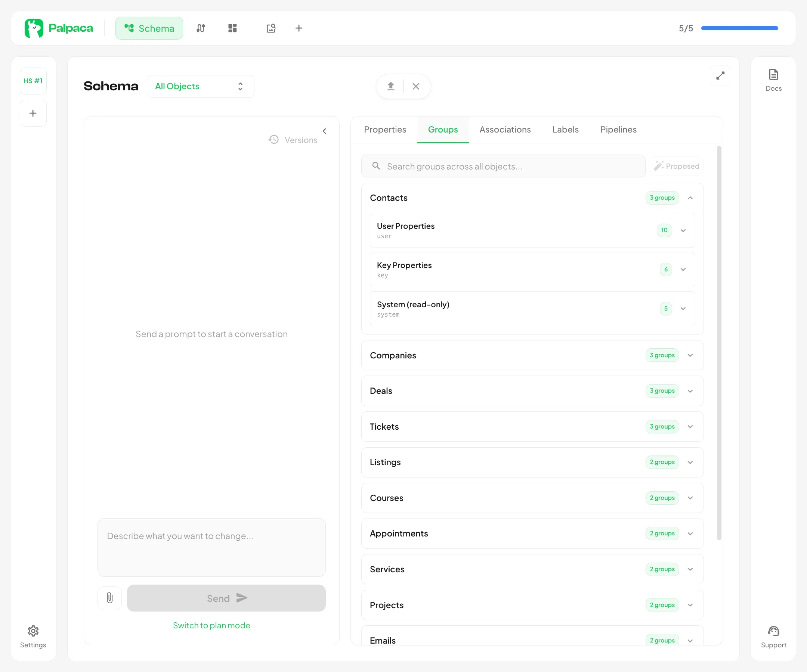Open the dashboard grid icon in top nav
The image size is (807, 672).
coord(232,28)
